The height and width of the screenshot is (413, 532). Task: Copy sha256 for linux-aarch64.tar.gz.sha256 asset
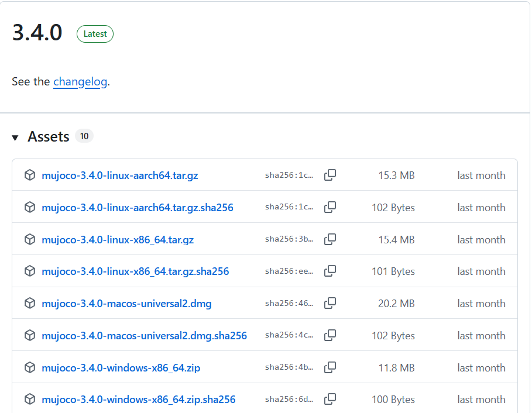pos(330,207)
